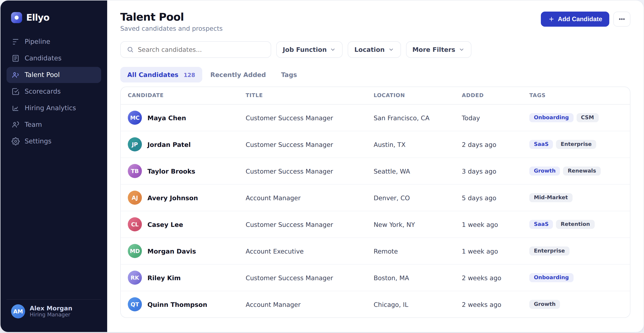Open the more options ellipsis menu

(622, 19)
